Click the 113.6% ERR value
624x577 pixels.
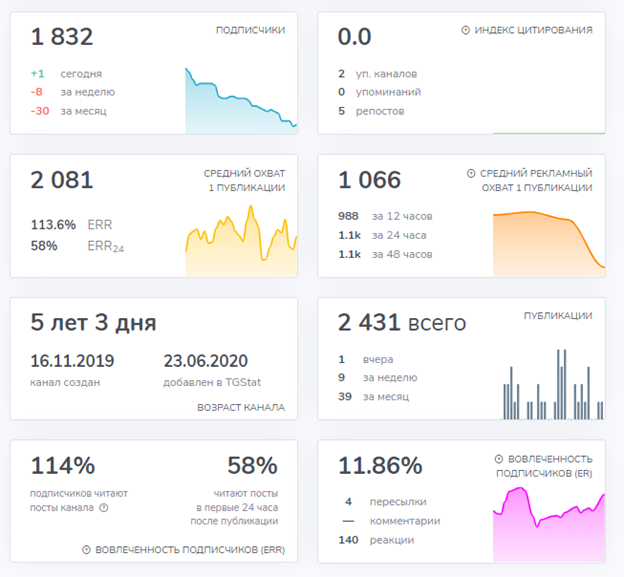pyautogui.click(x=53, y=225)
